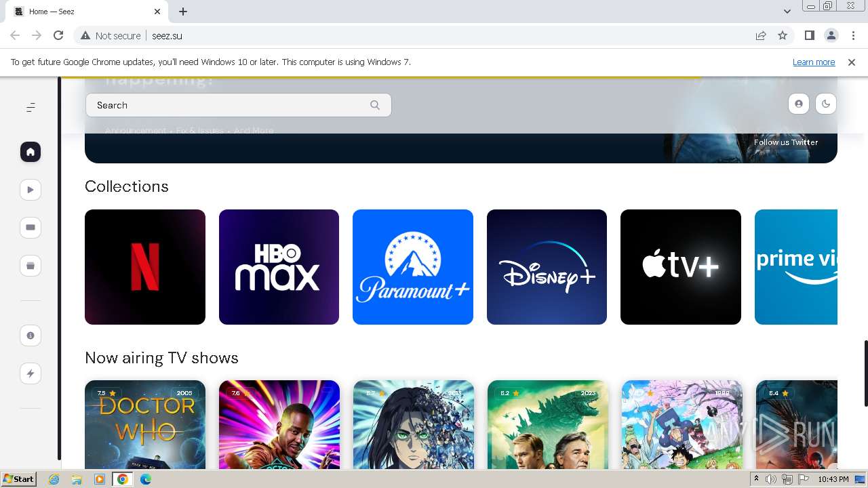Open Chrome side panel icon

click(x=809, y=35)
